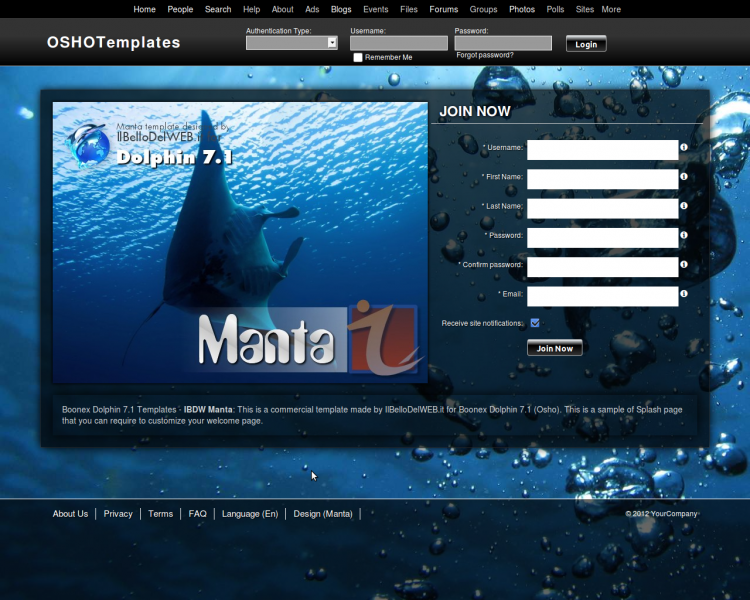750x600 pixels.
Task: Focus the header Username login field
Action: tap(399, 43)
